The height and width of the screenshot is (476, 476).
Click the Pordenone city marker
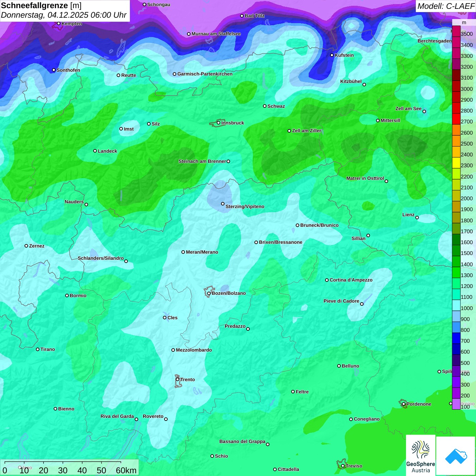point(404,404)
